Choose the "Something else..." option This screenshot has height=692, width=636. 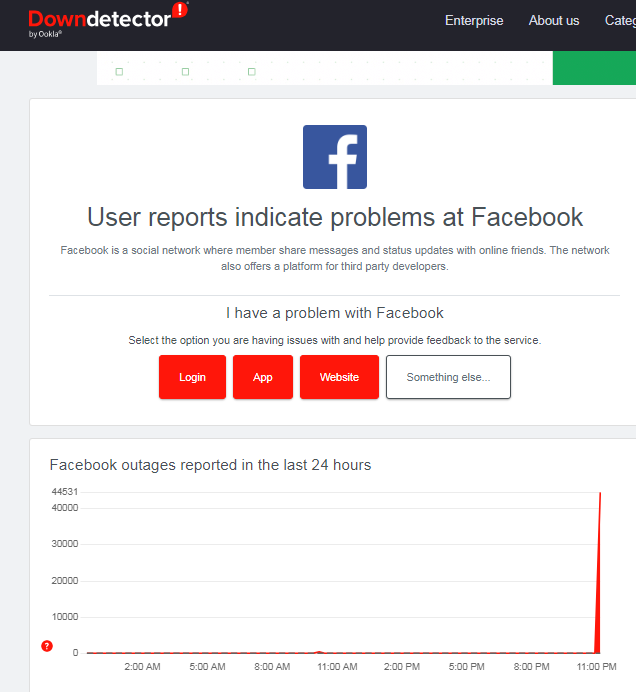coord(448,377)
